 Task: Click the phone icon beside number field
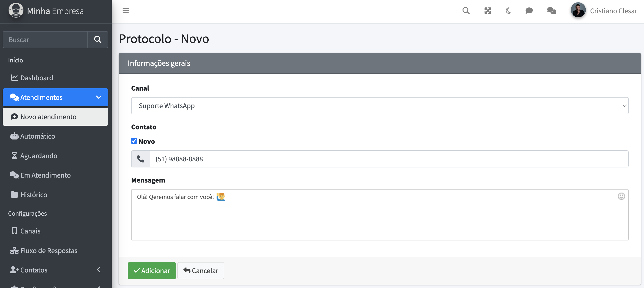click(141, 159)
